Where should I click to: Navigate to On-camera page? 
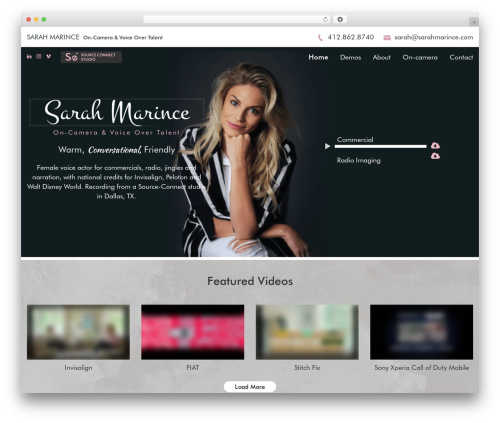(420, 57)
